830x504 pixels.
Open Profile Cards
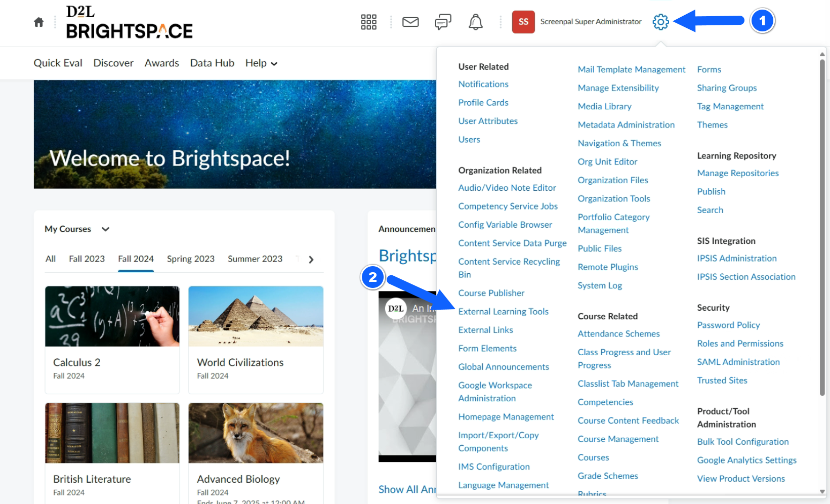[483, 103]
